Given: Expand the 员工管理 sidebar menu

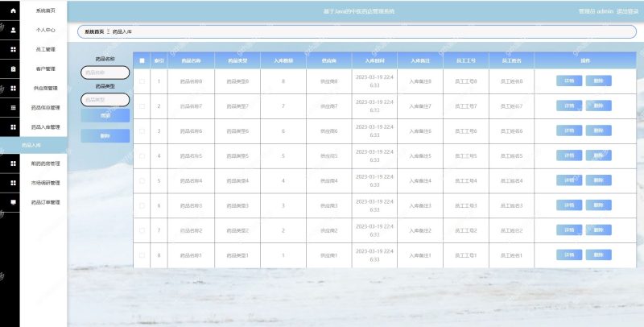Looking at the screenshot, I should 45,49.
